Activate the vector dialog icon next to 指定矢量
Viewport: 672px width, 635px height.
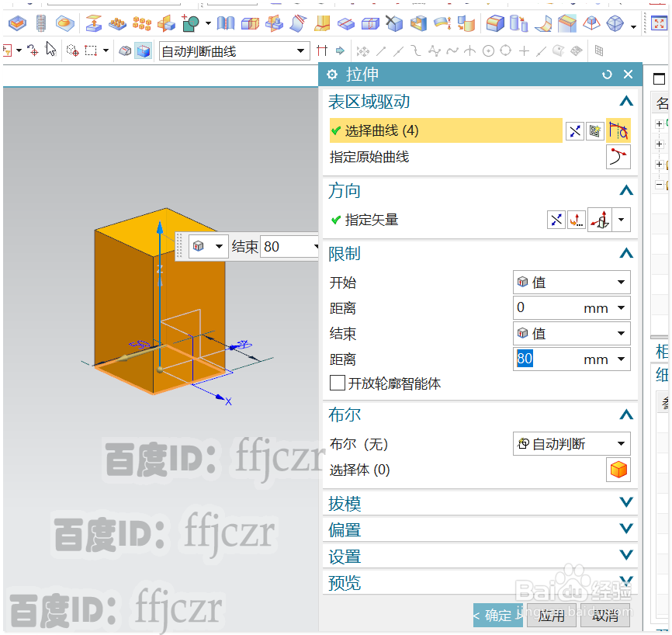click(x=576, y=220)
